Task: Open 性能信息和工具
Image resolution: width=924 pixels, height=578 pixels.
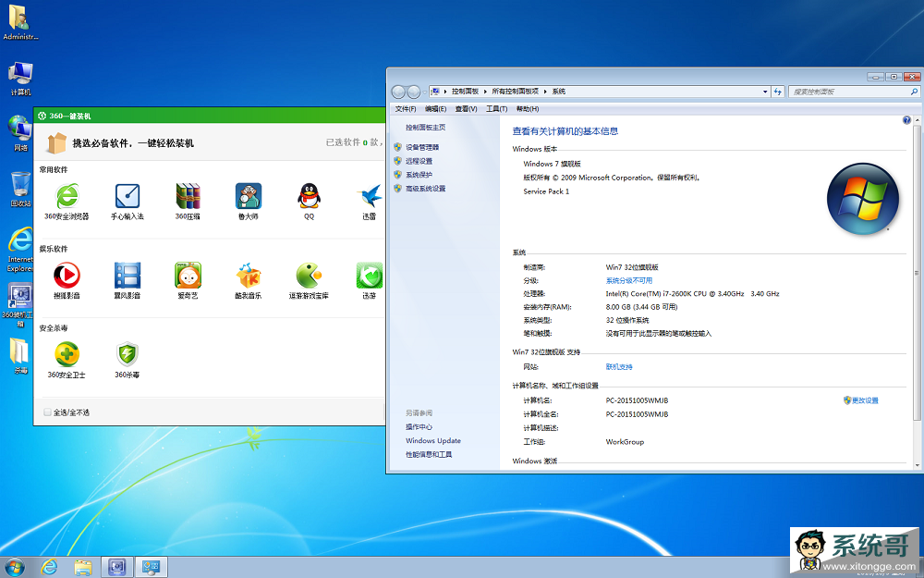Action: [x=429, y=455]
